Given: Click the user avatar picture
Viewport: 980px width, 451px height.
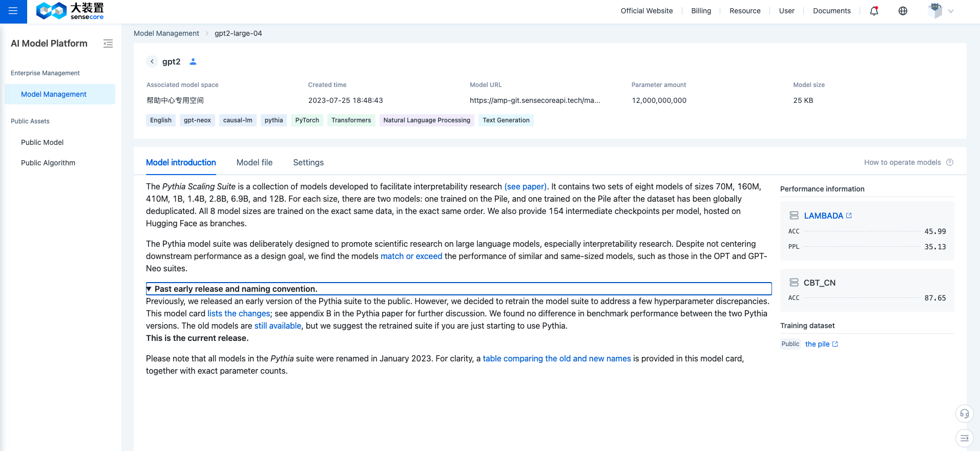Looking at the screenshot, I should click(x=935, y=11).
